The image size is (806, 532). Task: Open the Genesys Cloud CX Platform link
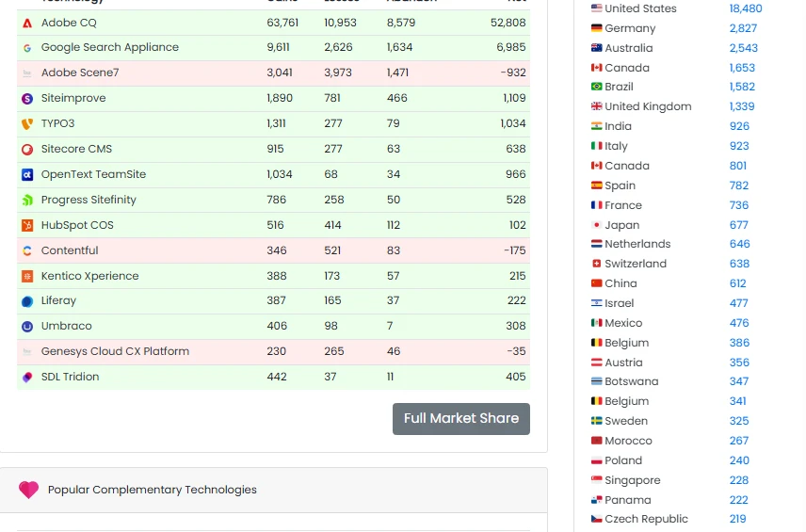coord(115,351)
